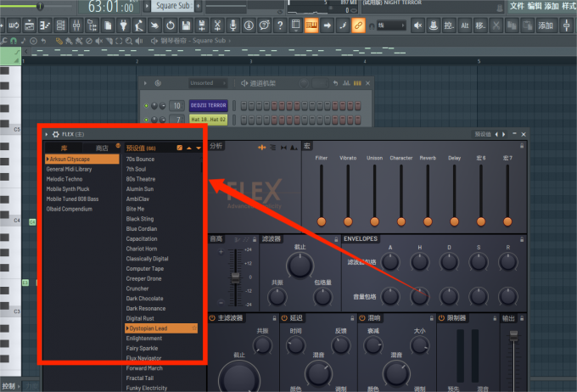This screenshot has width=577, height=392.
Task: Click the mute speaker toolbar icon
Action: (x=417, y=25)
